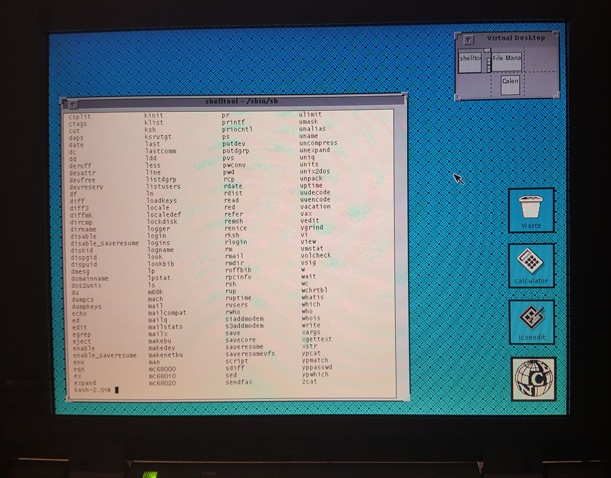Open the shelltool window menu button
Image resolution: width=611 pixels, height=478 pixels.
coord(73,104)
